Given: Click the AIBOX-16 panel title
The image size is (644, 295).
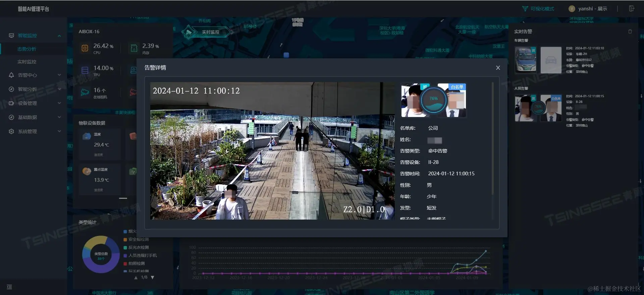Looking at the screenshot, I should click(89, 32).
